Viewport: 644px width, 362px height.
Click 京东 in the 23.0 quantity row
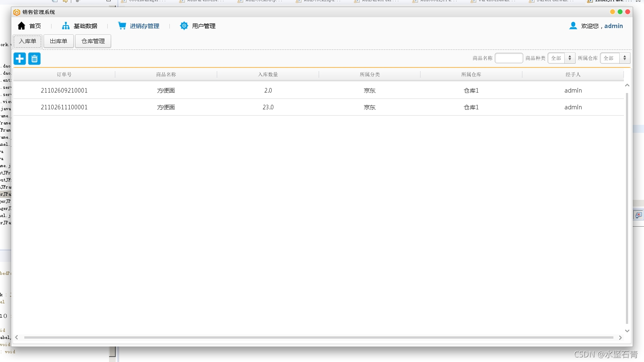pyautogui.click(x=370, y=107)
